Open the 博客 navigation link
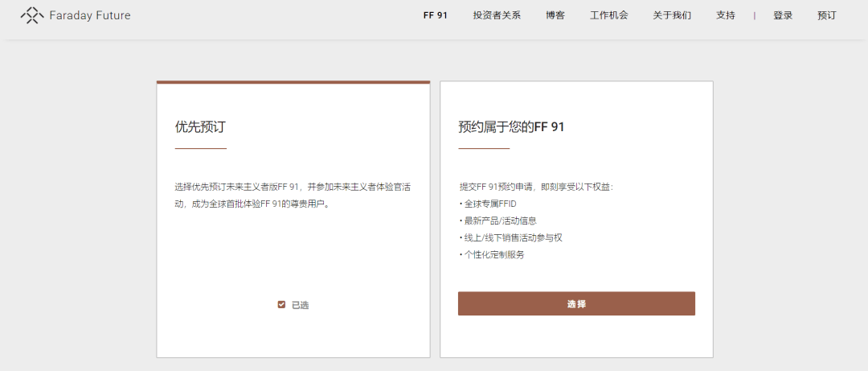868x371 pixels. [555, 15]
